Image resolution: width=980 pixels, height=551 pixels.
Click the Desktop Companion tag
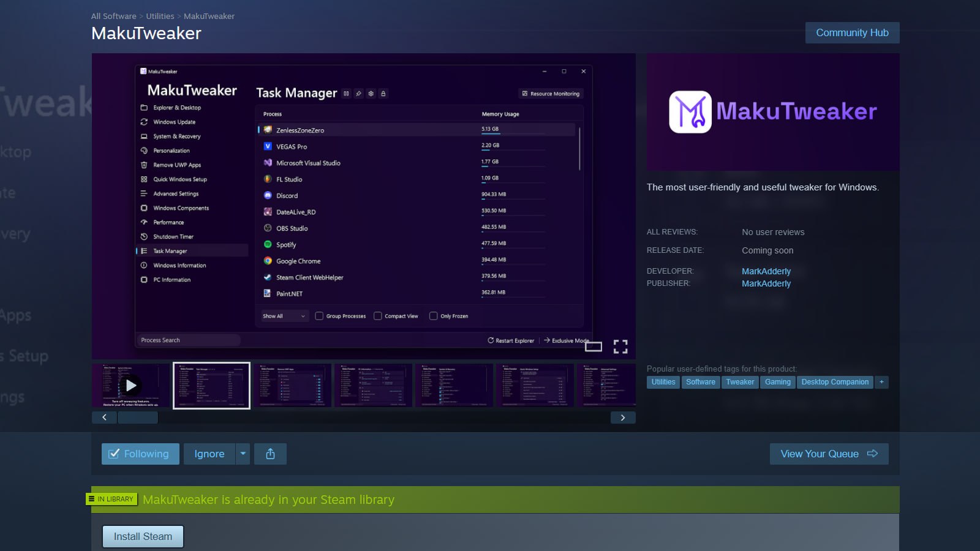pos(835,382)
